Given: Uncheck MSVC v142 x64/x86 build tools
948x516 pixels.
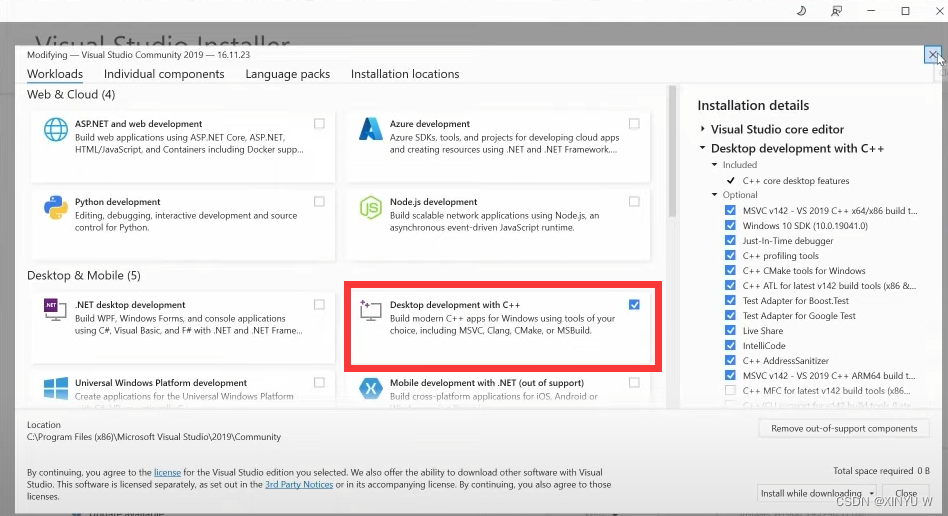Looking at the screenshot, I should [x=730, y=211].
